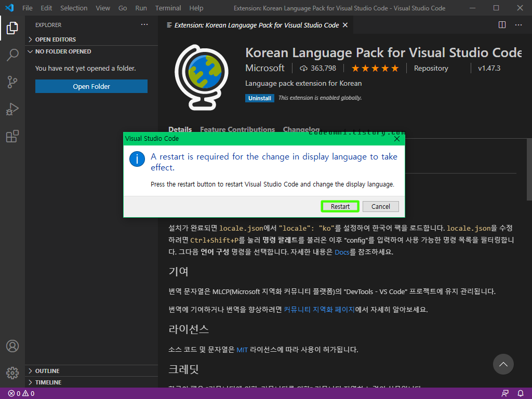The width and height of the screenshot is (532, 399).
Task: Click the install count 363,798
Action: [318, 68]
